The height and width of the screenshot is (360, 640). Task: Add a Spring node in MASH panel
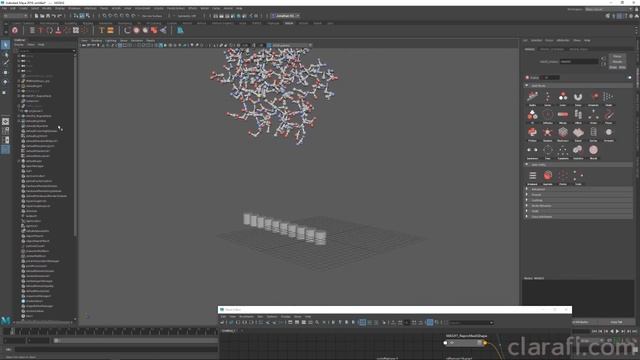pyautogui.click(x=593, y=133)
